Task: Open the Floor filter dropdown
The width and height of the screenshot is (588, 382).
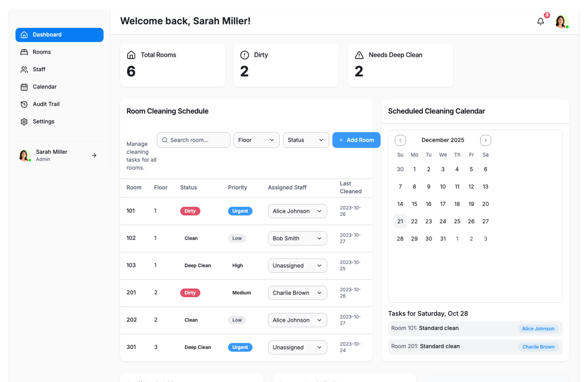Action: (x=256, y=140)
